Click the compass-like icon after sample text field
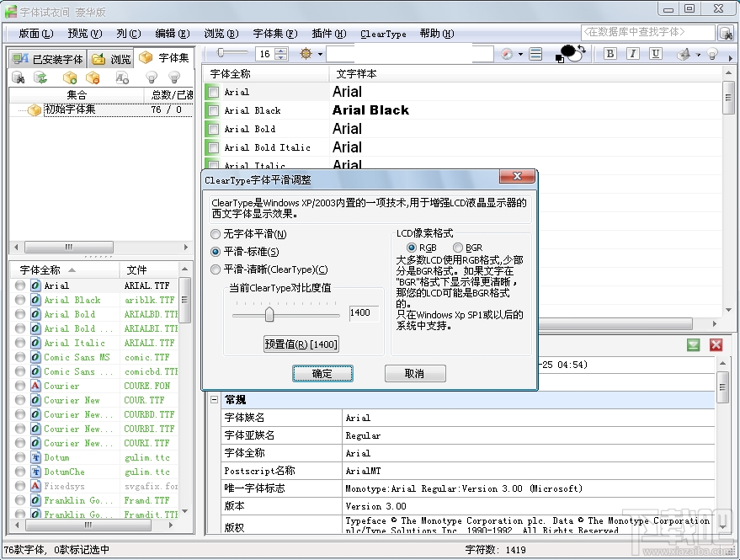This screenshot has height=560, width=740. pyautogui.click(x=507, y=54)
